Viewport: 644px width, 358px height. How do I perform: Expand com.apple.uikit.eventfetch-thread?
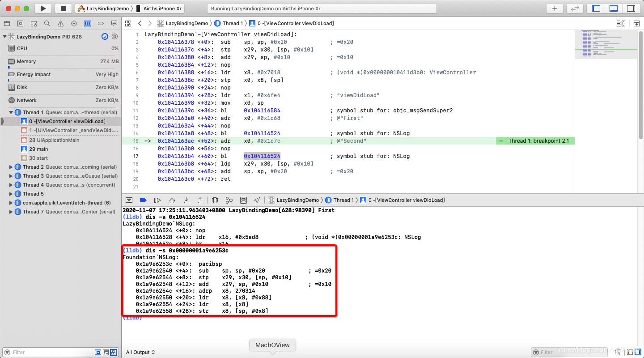pos(11,203)
